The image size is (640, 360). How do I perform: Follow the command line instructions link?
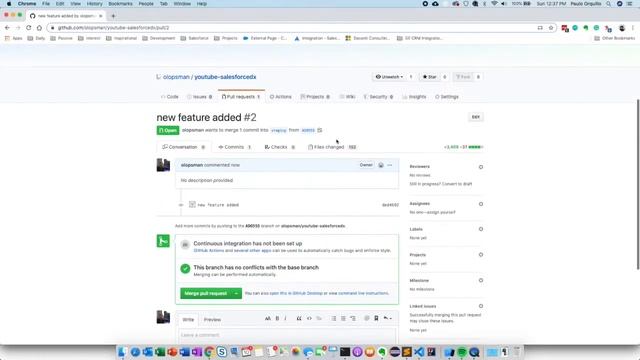point(363,293)
